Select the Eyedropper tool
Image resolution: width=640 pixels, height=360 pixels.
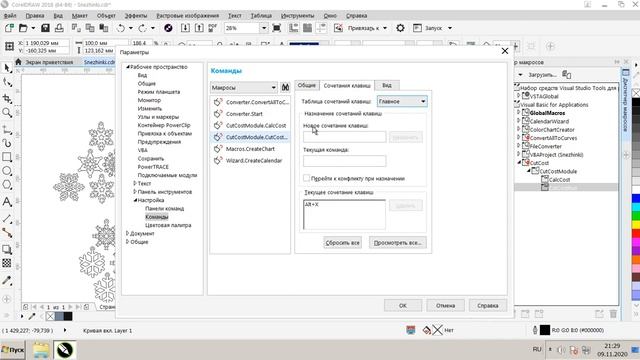tap(7, 280)
